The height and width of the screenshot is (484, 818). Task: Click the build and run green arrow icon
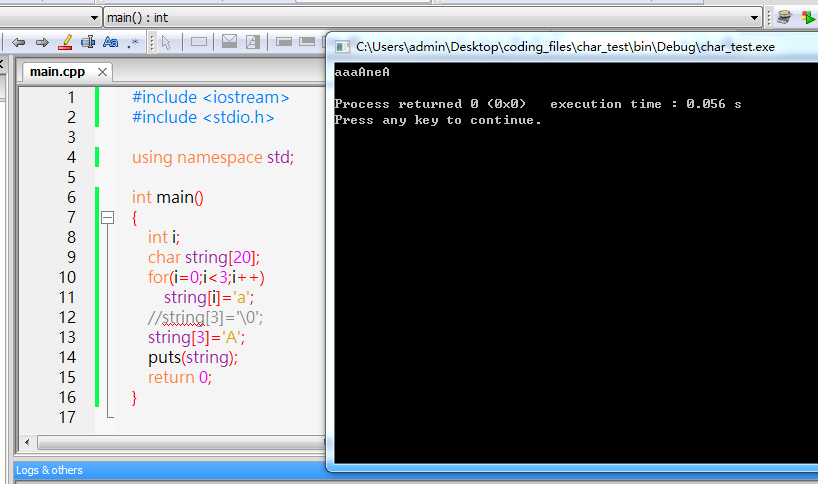(809, 18)
